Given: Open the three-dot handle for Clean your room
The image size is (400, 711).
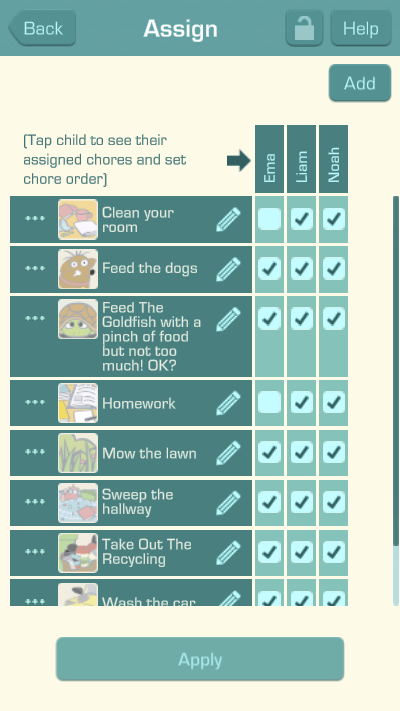Looking at the screenshot, I should pyautogui.click(x=35, y=219).
